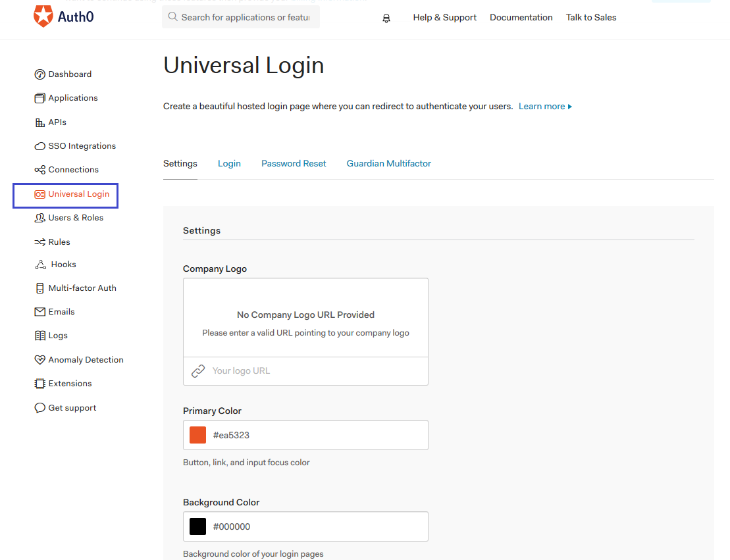
Task: Click the Learn more arrow icon
Action: [570, 107]
